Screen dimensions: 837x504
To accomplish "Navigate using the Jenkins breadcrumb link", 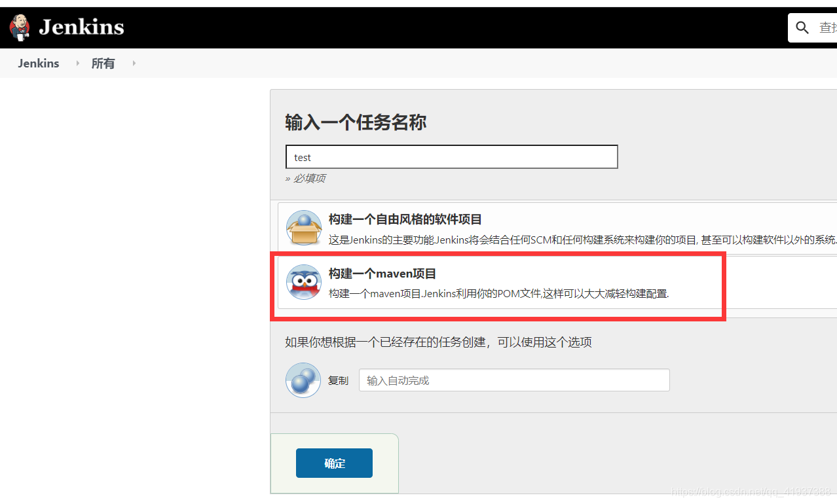I will [x=38, y=63].
